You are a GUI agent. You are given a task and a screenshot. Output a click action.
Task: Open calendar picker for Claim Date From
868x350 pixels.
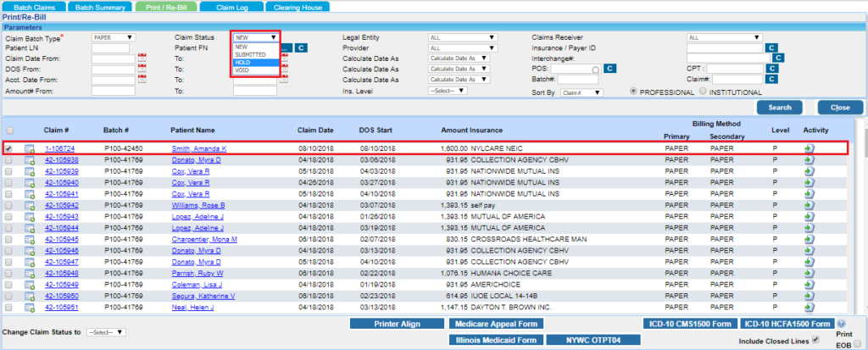tap(142, 58)
